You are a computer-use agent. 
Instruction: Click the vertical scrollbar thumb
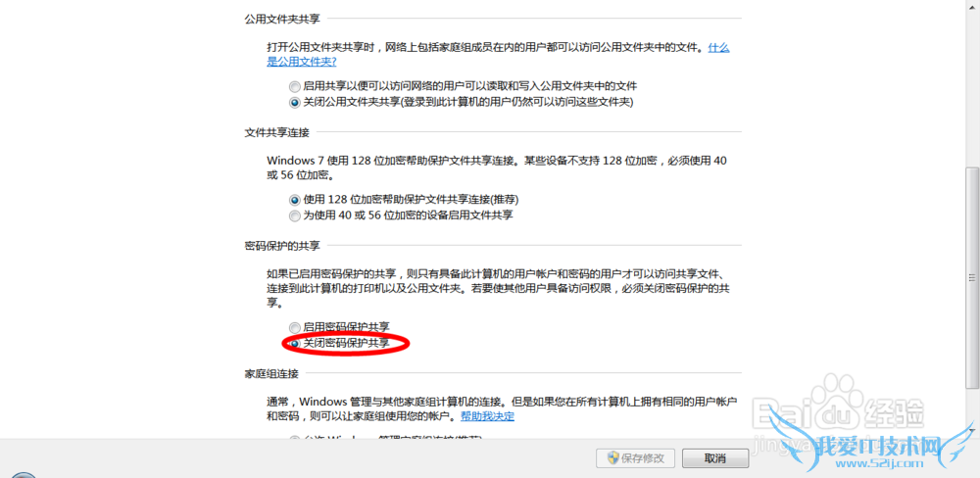point(972,277)
